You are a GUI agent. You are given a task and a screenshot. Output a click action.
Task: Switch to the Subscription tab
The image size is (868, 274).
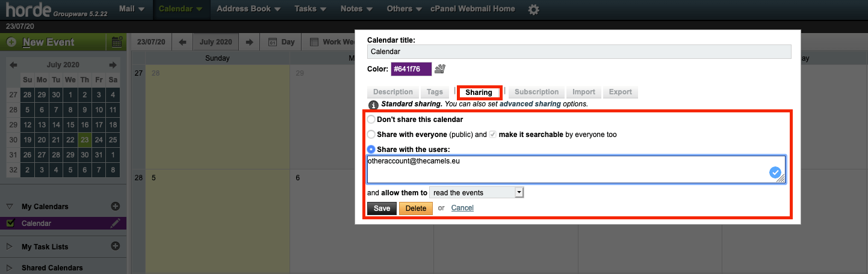pos(536,92)
